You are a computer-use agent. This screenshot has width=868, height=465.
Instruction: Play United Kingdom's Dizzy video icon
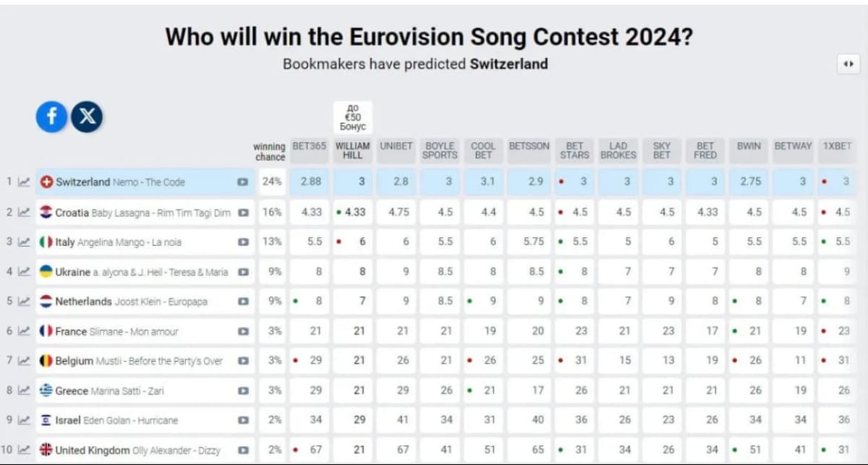(x=243, y=450)
